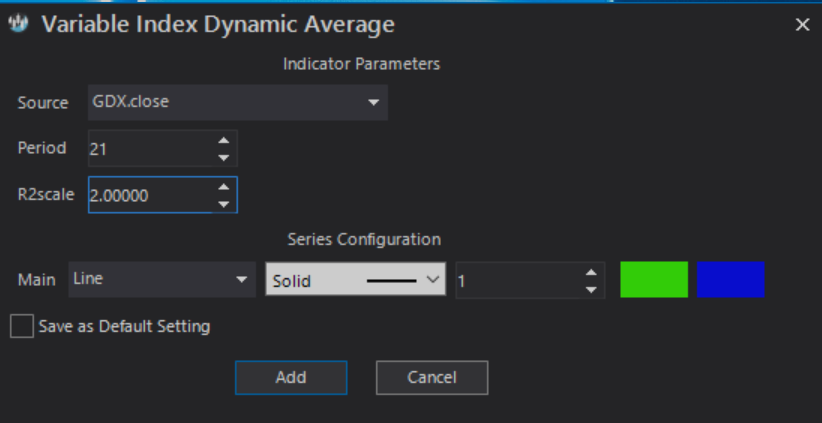Increase the R2scale value with up arrow
822x423 pixels.
pos(224,187)
